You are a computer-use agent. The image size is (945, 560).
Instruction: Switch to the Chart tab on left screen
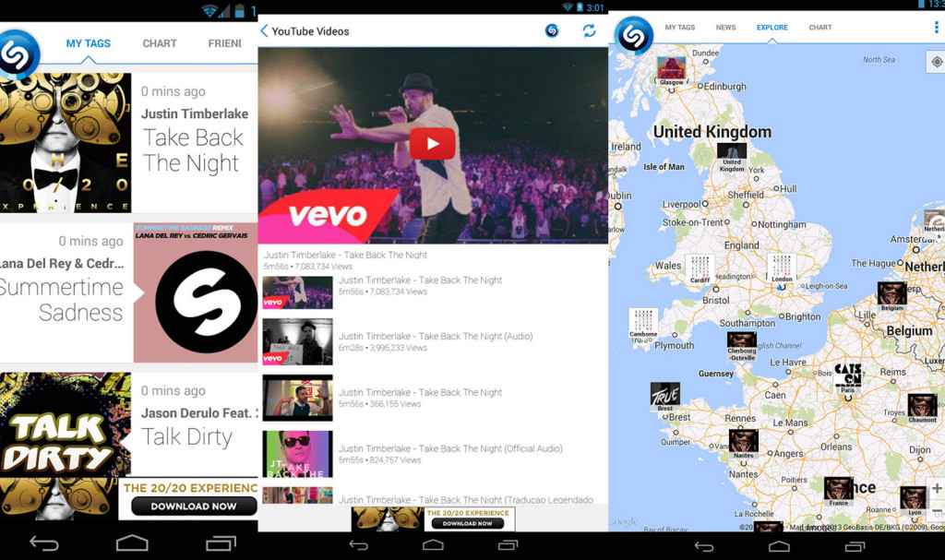160,43
